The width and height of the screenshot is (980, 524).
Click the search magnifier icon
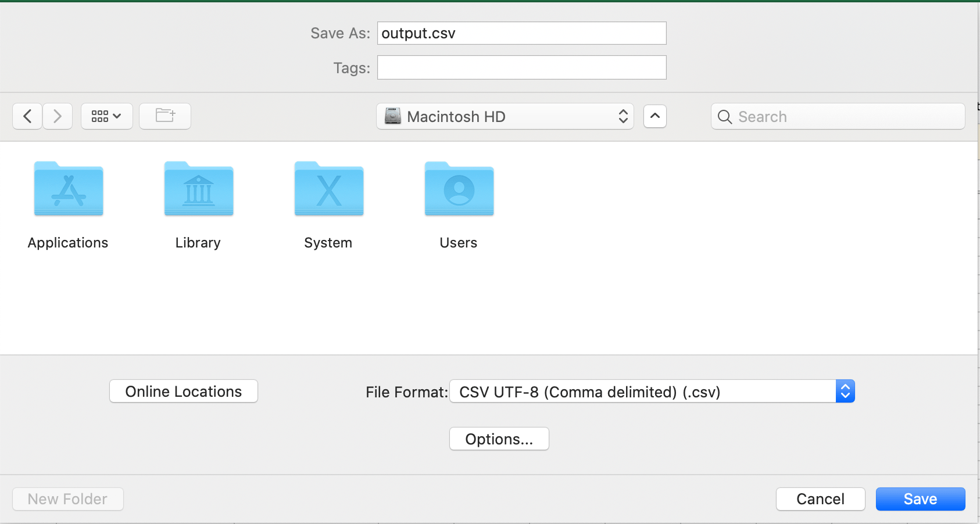(x=724, y=117)
